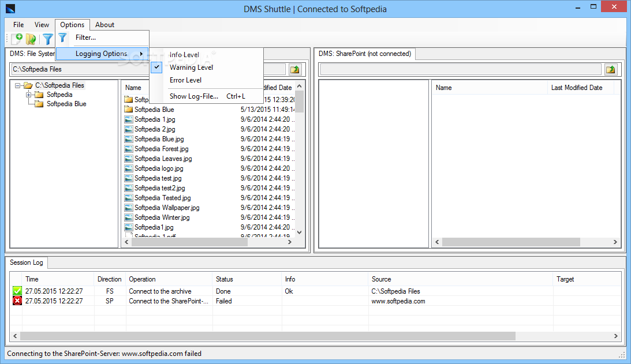Choose Filter... from the Options menu
631x364 pixels.
[x=85, y=37]
